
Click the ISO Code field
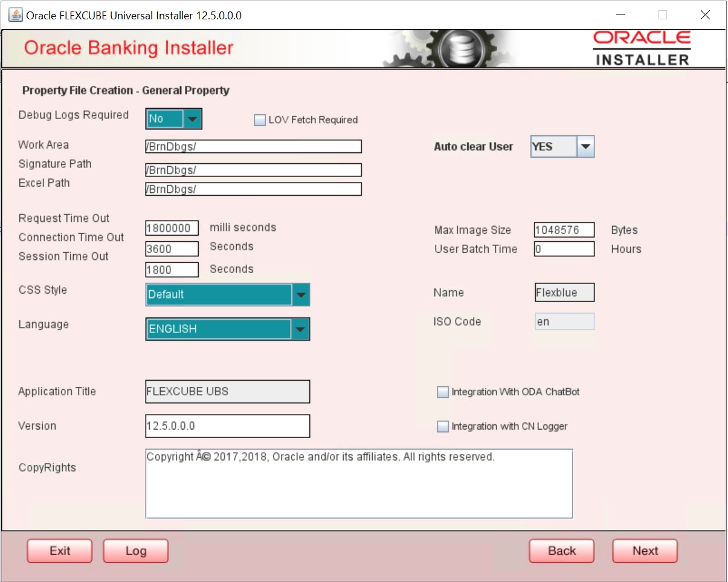tap(564, 322)
